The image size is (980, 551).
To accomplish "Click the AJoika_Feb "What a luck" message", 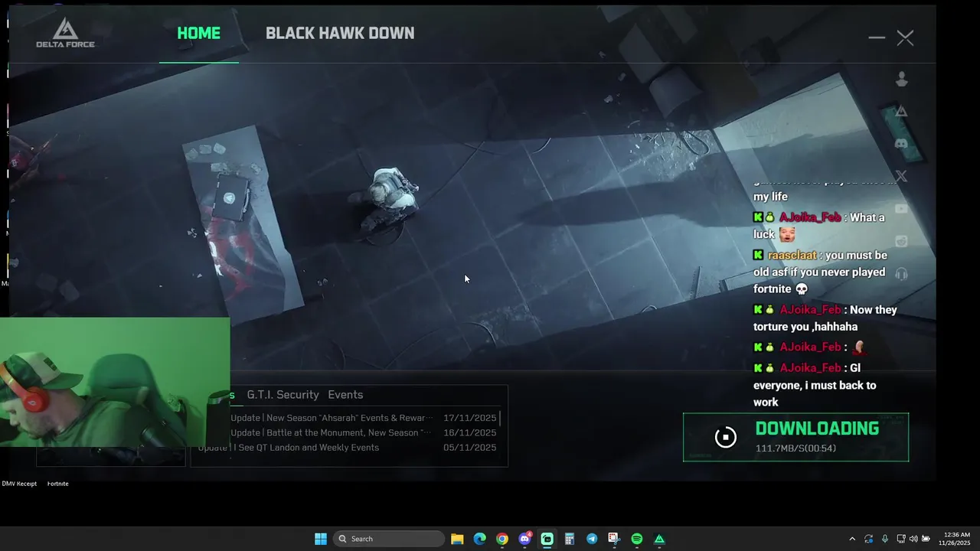I will 819,226.
